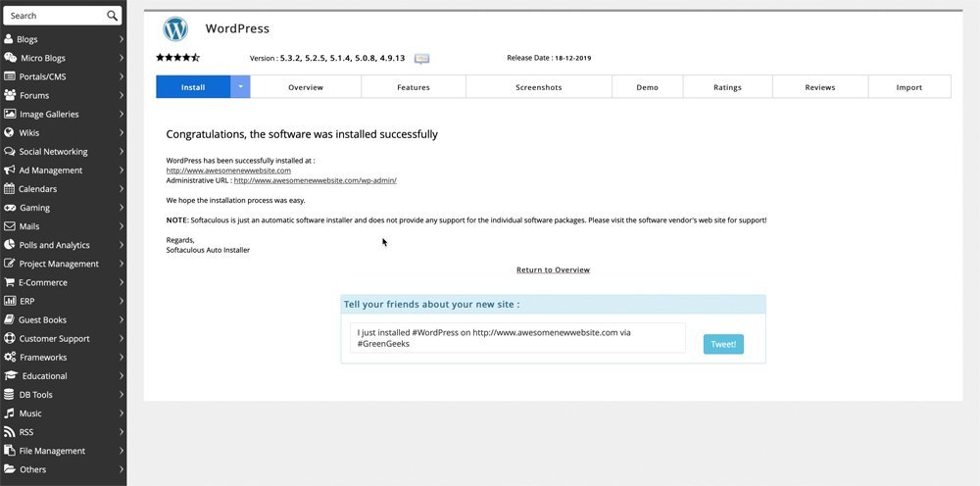Viewport: 980px width, 486px height.
Task: Click the Guest Books icon
Action: point(9,319)
